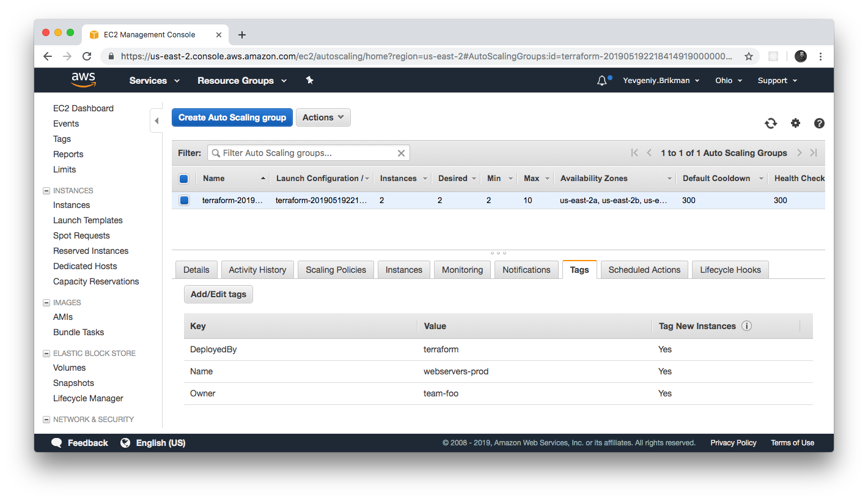
Task: Open the Actions dropdown
Action: point(323,117)
